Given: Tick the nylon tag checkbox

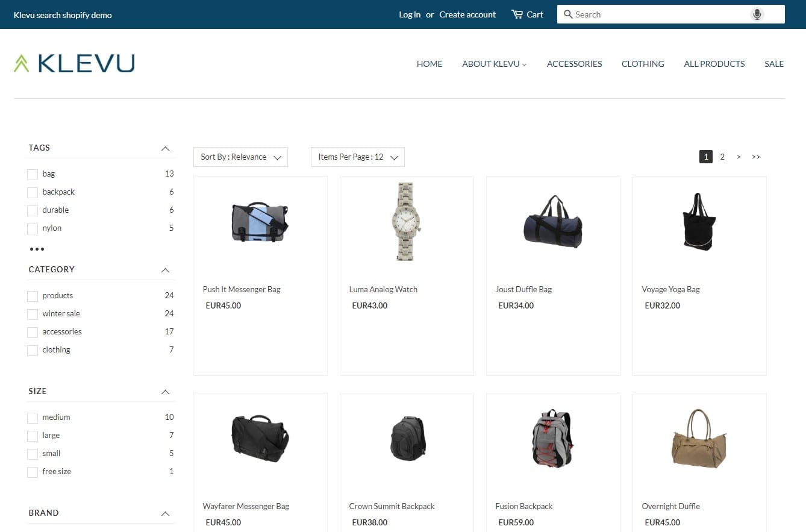Looking at the screenshot, I should click(33, 229).
